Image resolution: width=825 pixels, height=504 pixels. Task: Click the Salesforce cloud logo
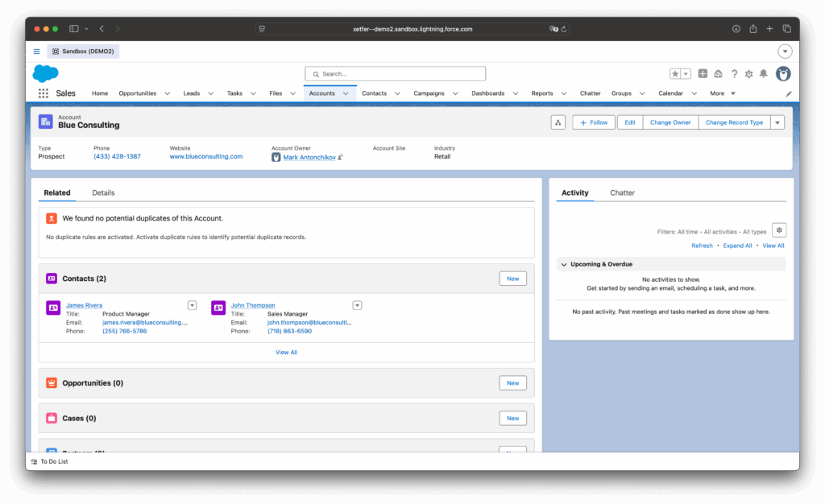click(x=46, y=73)
